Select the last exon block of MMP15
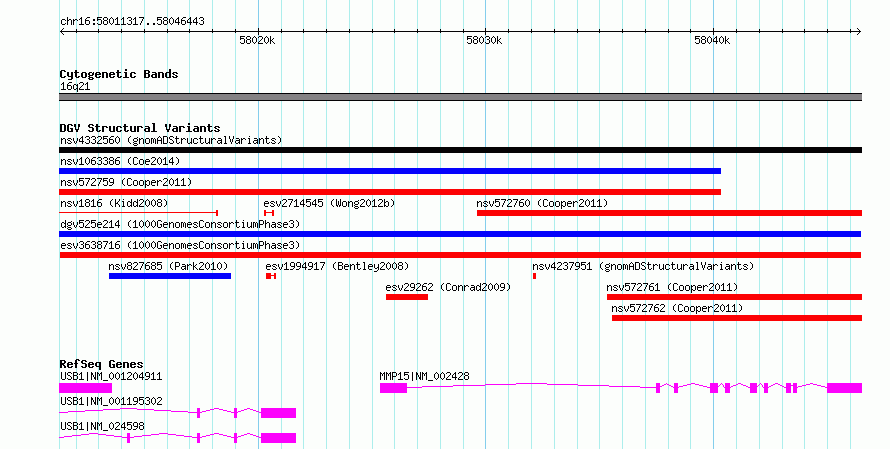Image resolution: width=890 pixels, height=449 pixels. (845, 388)
